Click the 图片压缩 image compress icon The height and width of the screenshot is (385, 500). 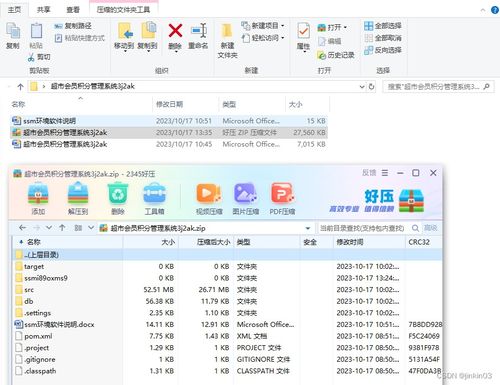click(246, 193)
